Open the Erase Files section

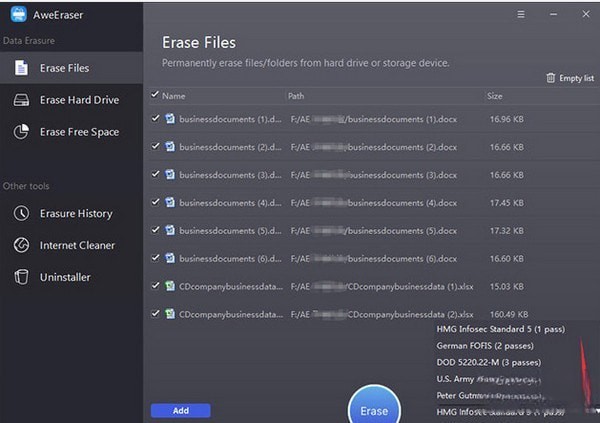(72, 68)
